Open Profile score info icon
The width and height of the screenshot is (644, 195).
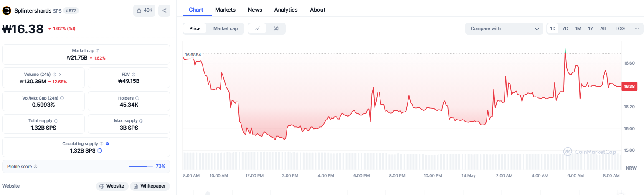click(x=35, y=166)
